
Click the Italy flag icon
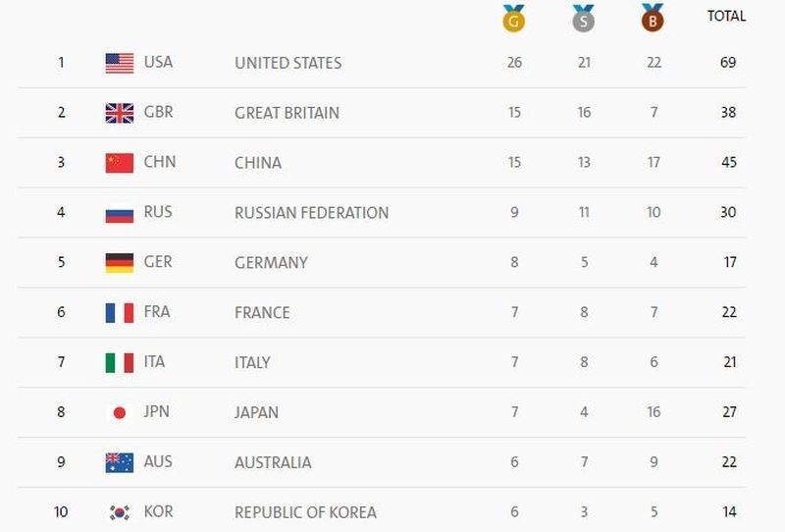click(120, 363)
